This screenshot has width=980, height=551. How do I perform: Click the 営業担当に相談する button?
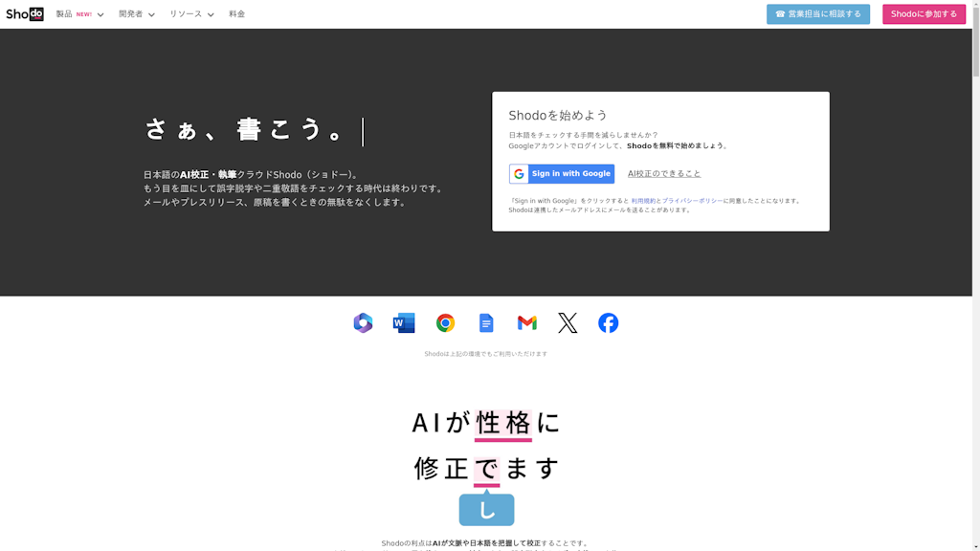(x=818, y=14)
